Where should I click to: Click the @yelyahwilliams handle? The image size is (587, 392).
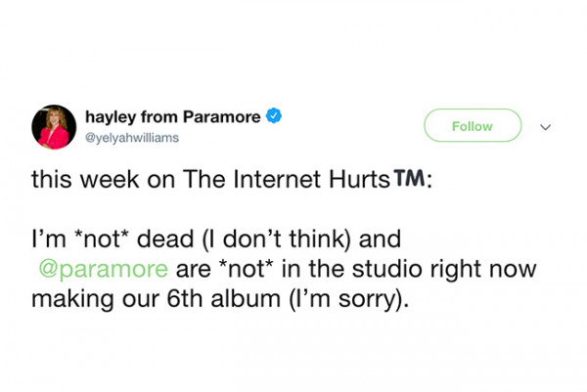pos(133,139)
